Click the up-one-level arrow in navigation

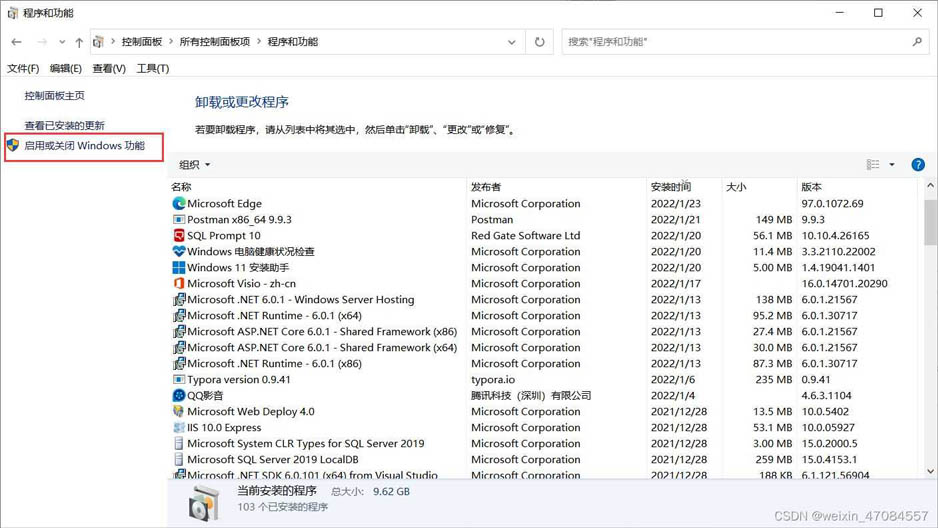(x=79, y=42)
